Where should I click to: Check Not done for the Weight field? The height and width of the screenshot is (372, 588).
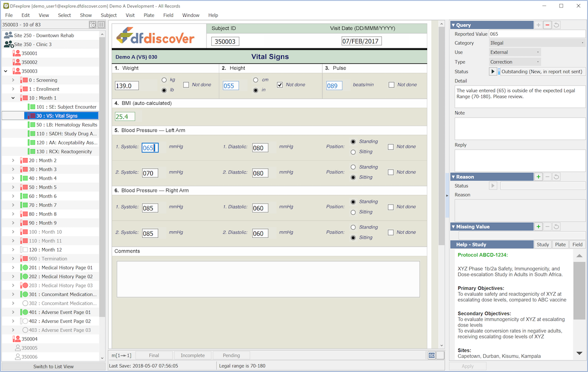tap(186, 85)
